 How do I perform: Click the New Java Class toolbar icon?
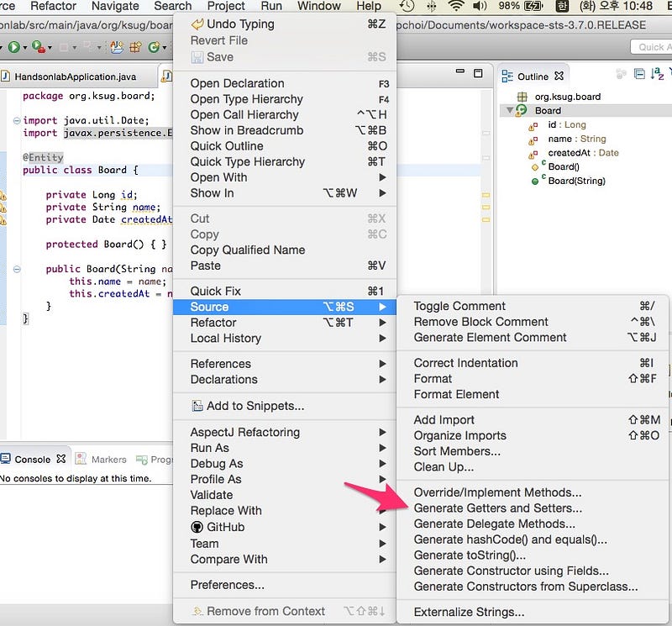tap(154, 47)
